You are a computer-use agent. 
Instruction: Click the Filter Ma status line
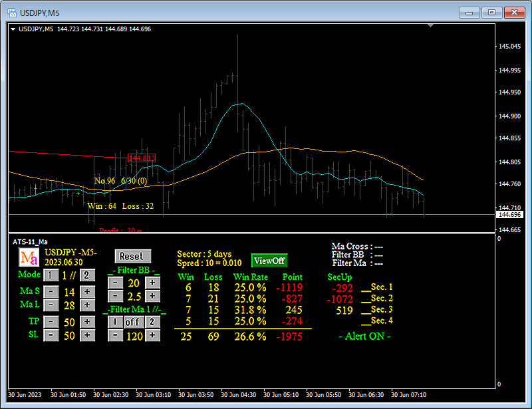[x=357, y=263]
